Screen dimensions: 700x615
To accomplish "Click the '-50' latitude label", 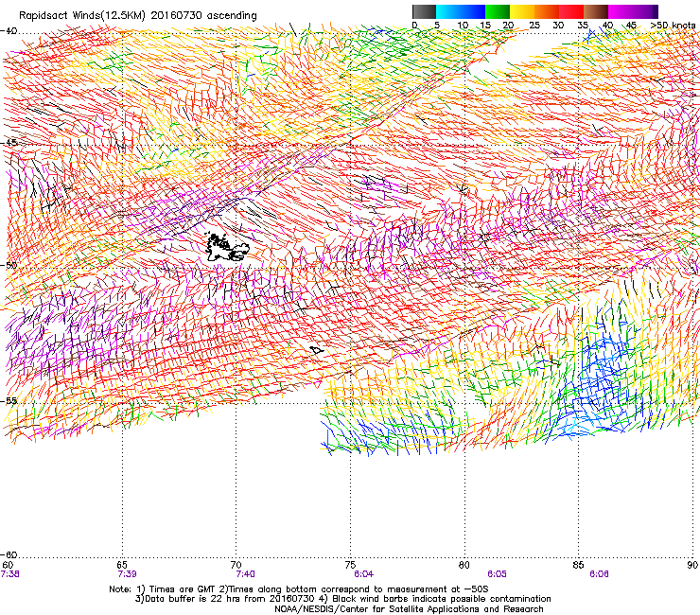I will coord(9,265).
